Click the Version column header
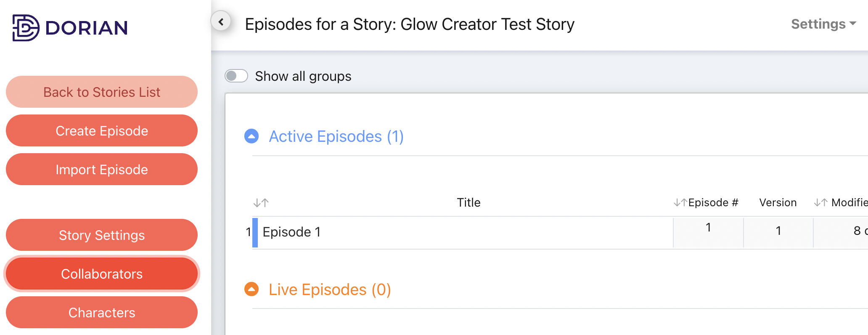 [x=778, y=203]
